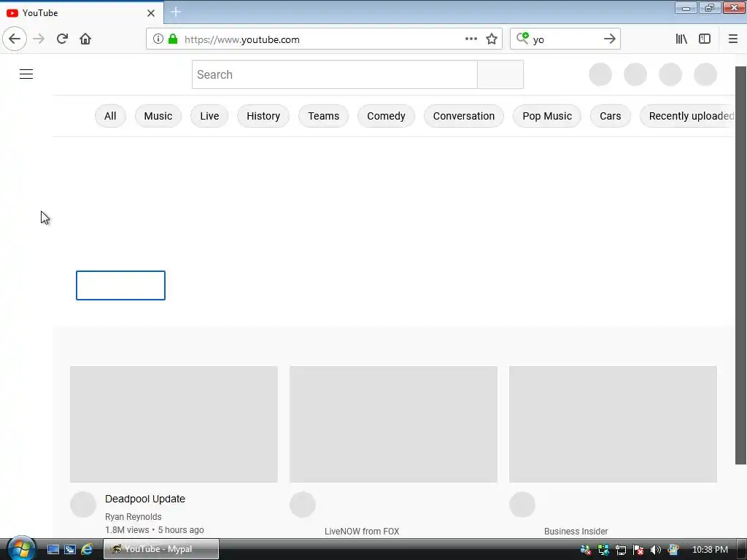
Task: Click the LiveNOW from FOX avatar placeholder
Action: click(303, 505)
